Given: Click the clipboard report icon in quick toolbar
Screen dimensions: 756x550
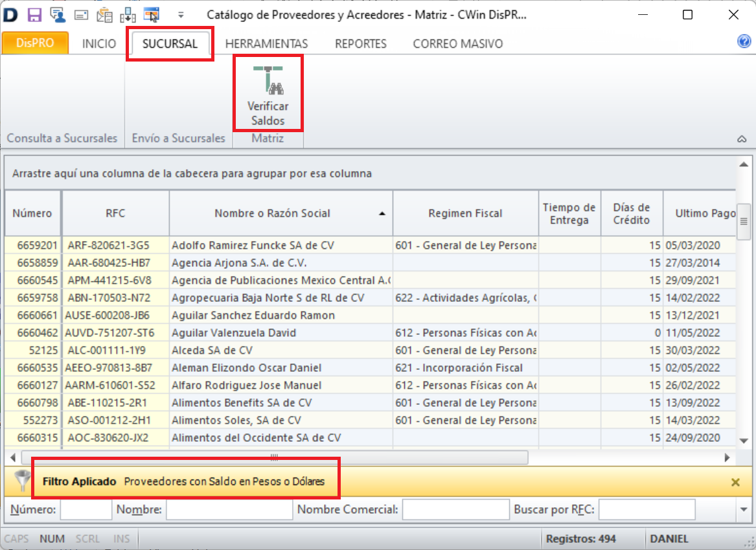Looking at the screenshot, I should tap(104, 14).
